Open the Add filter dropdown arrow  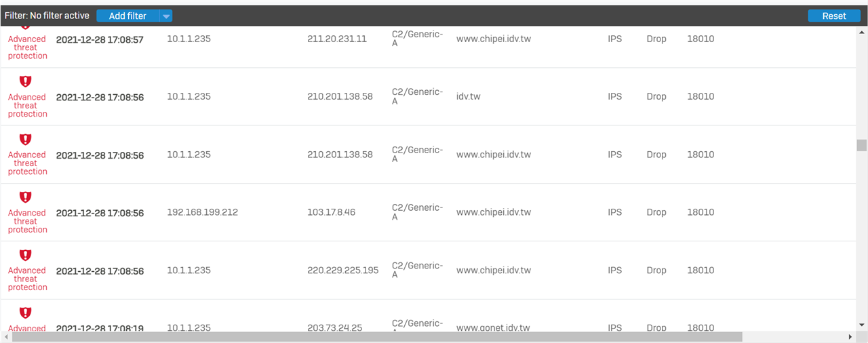pos(166,16)
